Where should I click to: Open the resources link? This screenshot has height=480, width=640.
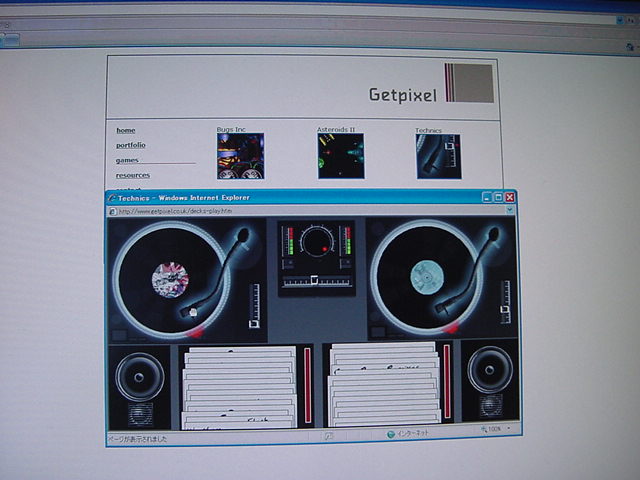133,175
